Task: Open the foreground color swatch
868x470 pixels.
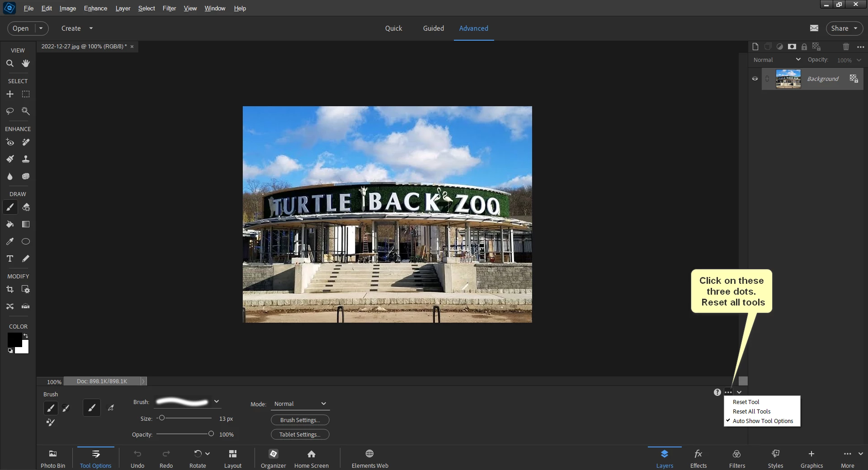Action: (x=14, y=339)
